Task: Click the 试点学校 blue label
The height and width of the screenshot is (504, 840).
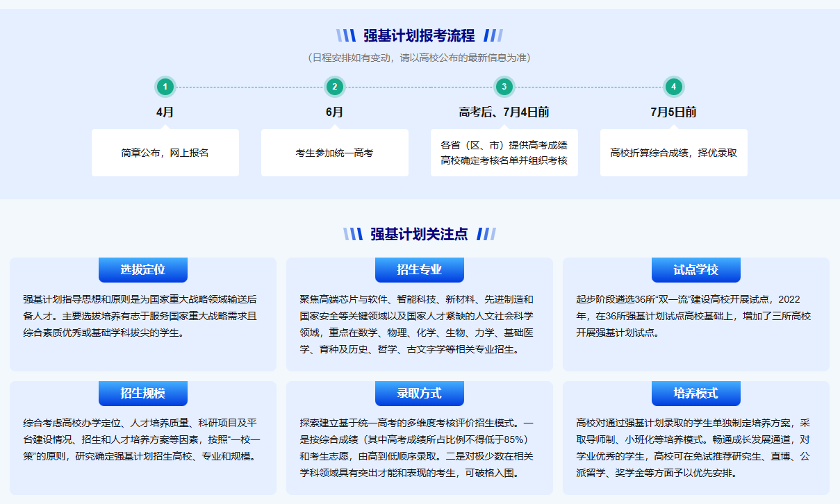Action: (695, 269)
